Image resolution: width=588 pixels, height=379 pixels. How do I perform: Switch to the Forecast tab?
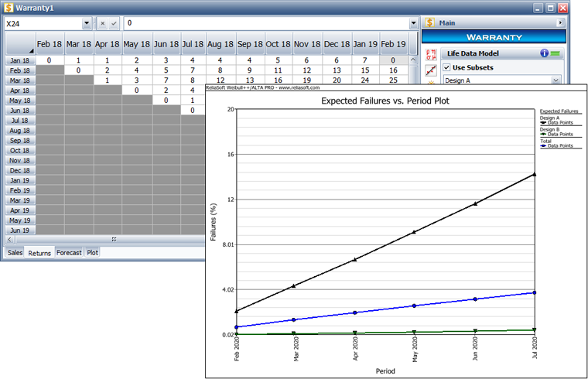click(x=69, y=252)
